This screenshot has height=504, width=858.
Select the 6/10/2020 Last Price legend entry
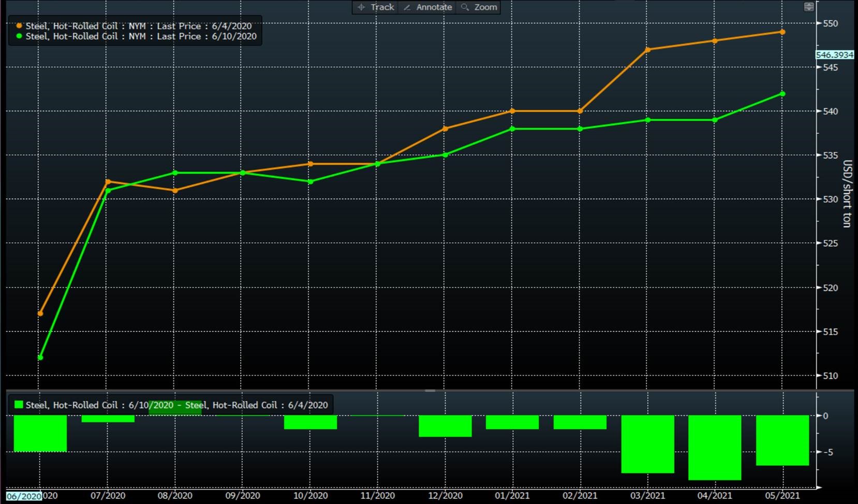coord(141,36)
